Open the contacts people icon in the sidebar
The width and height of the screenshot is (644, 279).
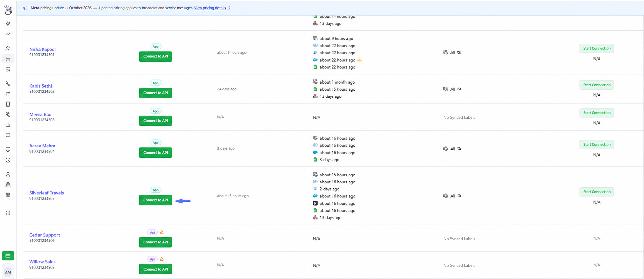tap(8, 48)
